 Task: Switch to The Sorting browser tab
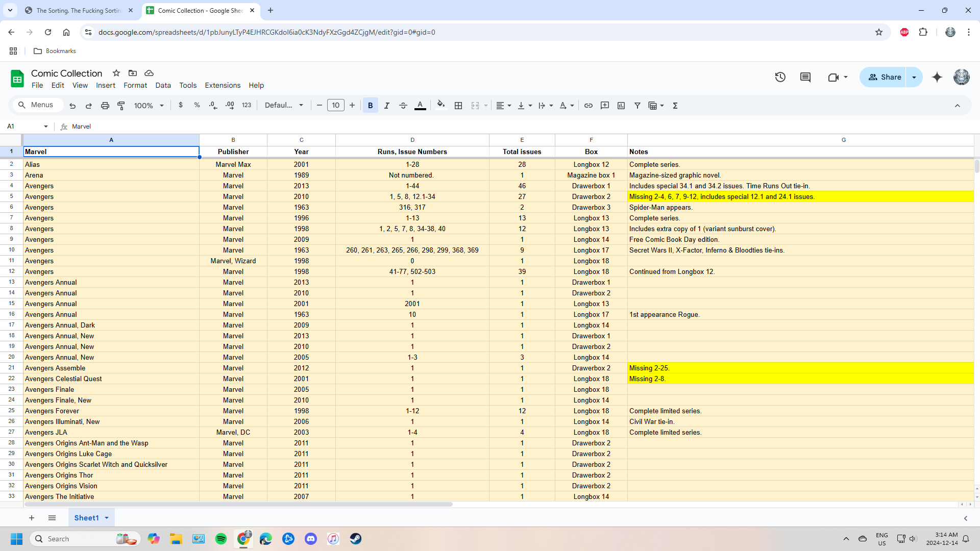coord(79,10)
